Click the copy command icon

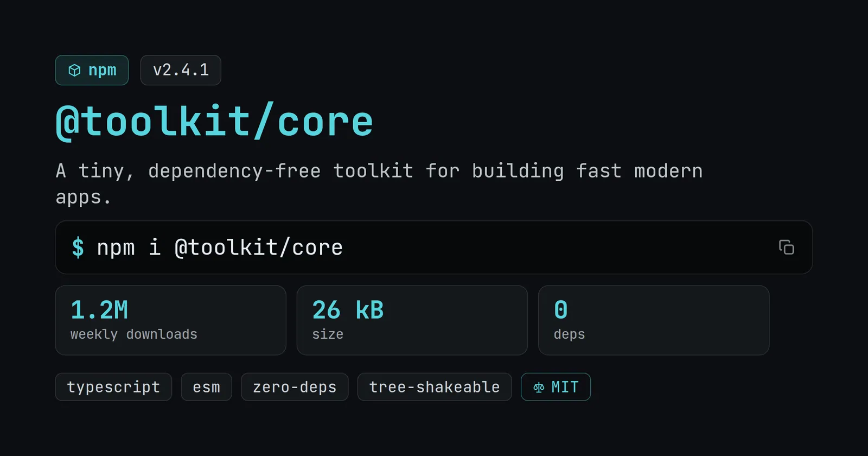pyautogui.click(x=786, y=247)
